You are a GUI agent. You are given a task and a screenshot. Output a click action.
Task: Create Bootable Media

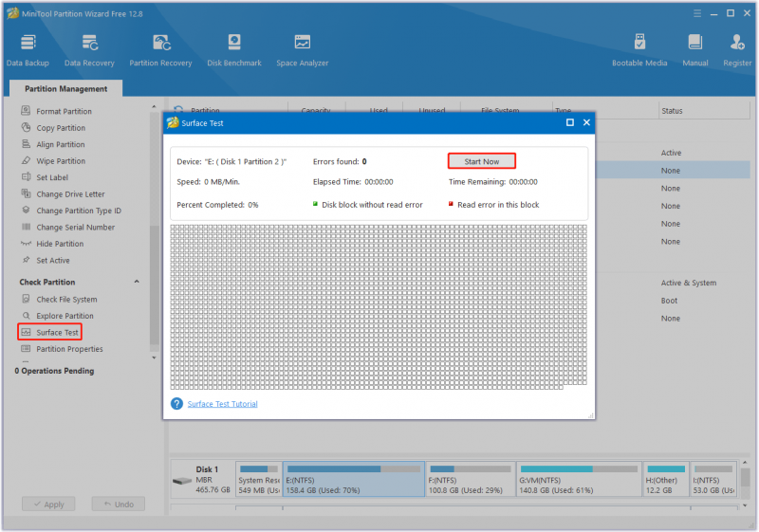(x=639, y=50)
